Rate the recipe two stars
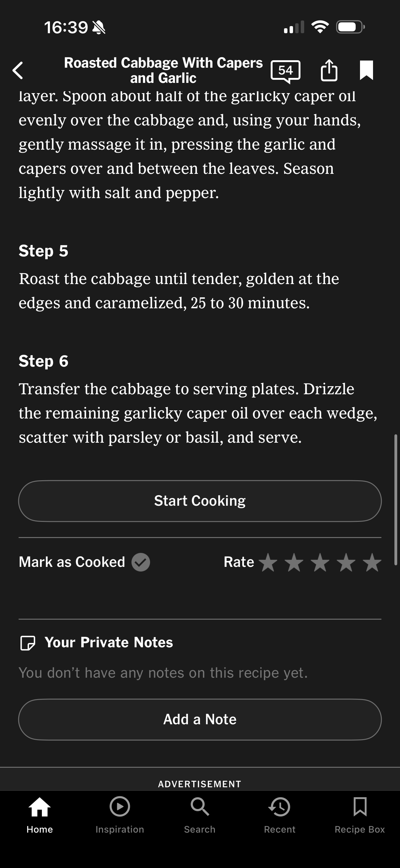 [x=294, y=563]
